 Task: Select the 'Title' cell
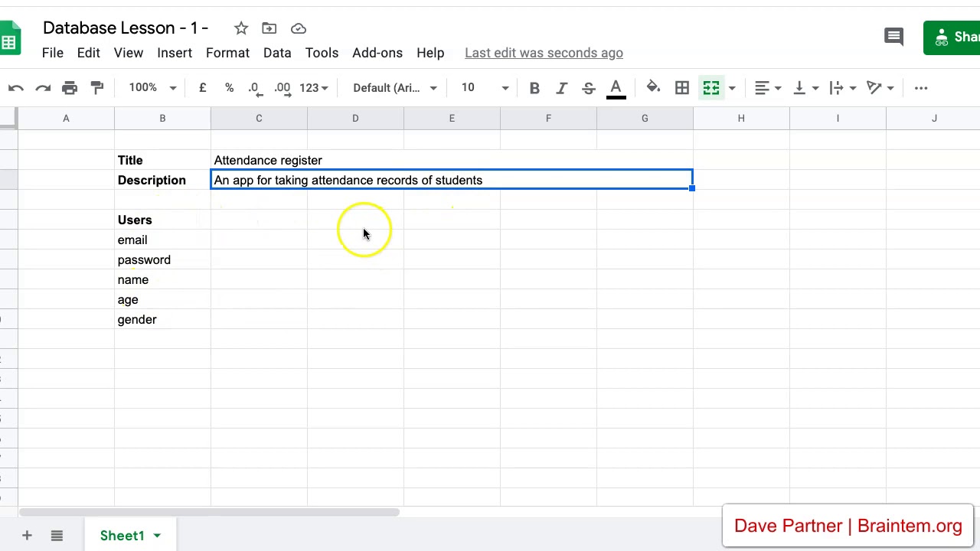[x=162, y=160]
